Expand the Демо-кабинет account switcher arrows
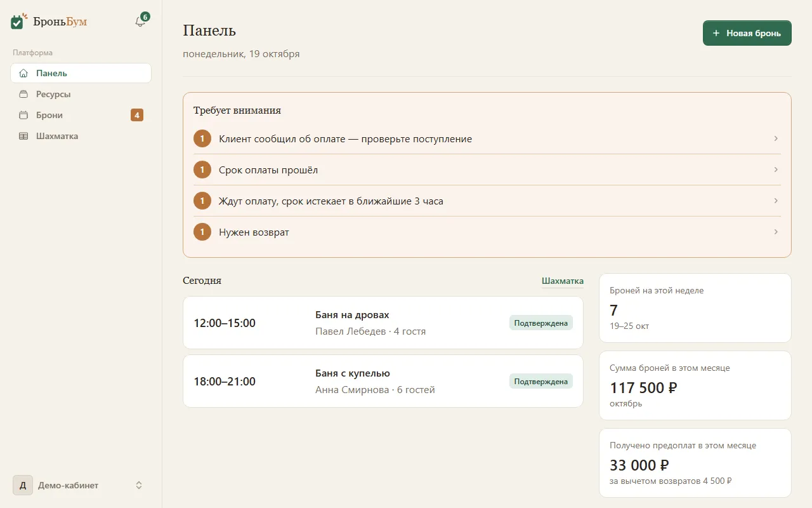Image resolution: width=812 pixels, height=508 pixels. click(x=139, y=485)
